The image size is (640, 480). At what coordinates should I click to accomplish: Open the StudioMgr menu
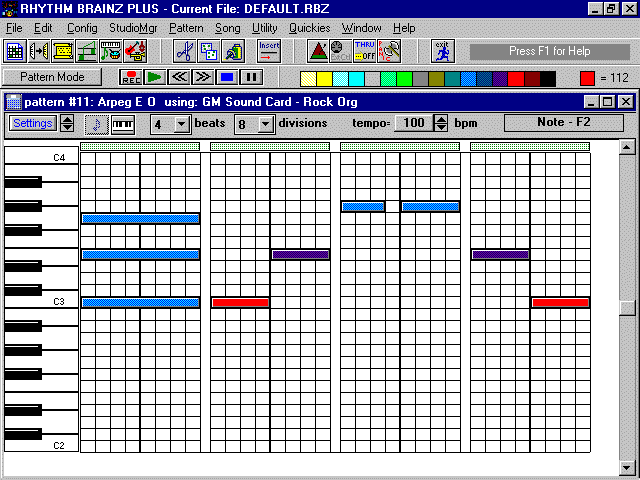pyautogui.click(x=132, y=28)
